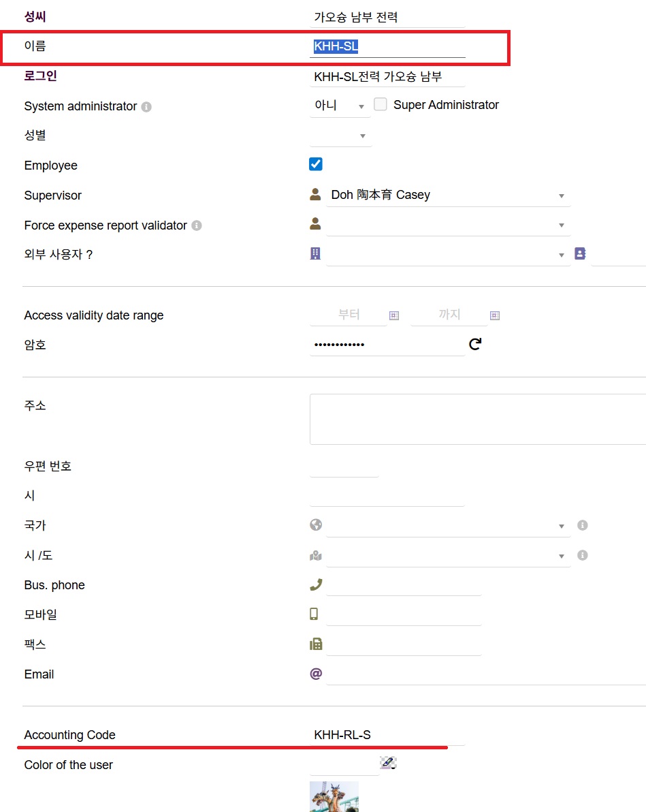Expand the Force expense report validator dropdown
Screen dimensions: 646x812
(x=448, y=225)
